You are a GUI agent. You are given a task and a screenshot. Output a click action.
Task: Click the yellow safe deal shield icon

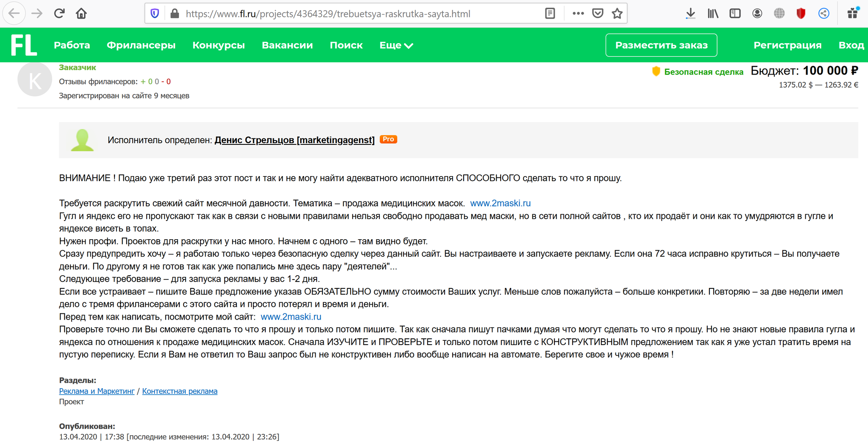pyautogui.click(x=656, y=71)
